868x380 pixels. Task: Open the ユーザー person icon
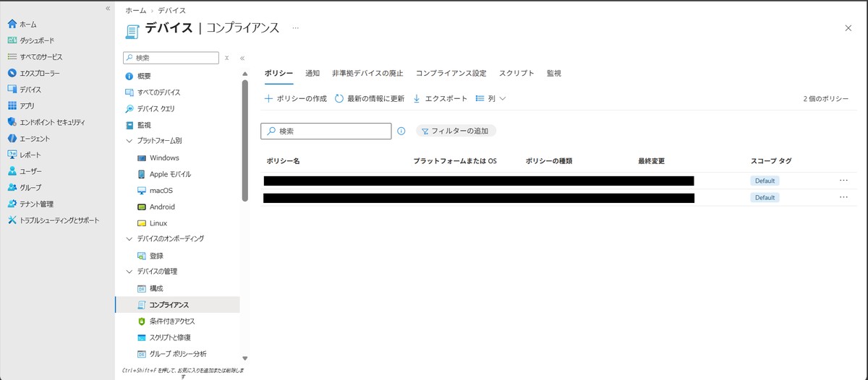click(x=12, y=171)
